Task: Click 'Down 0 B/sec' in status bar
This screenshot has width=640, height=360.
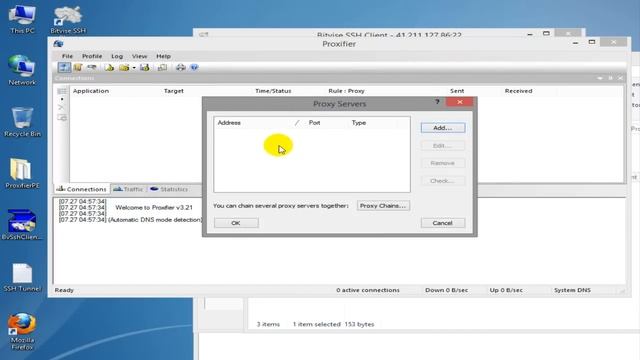Action: pos(447,290)
